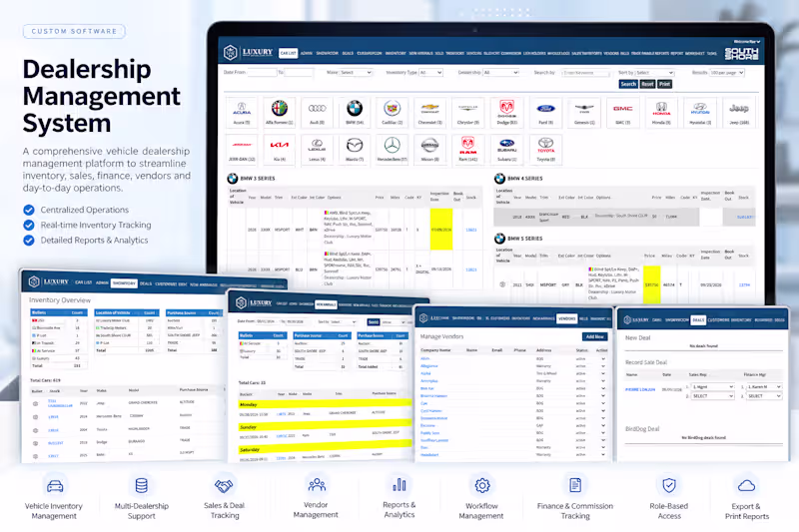Screen dimensions: 799x532
Task: Select the Subaru brand logo tile
Action: [506, 149]
